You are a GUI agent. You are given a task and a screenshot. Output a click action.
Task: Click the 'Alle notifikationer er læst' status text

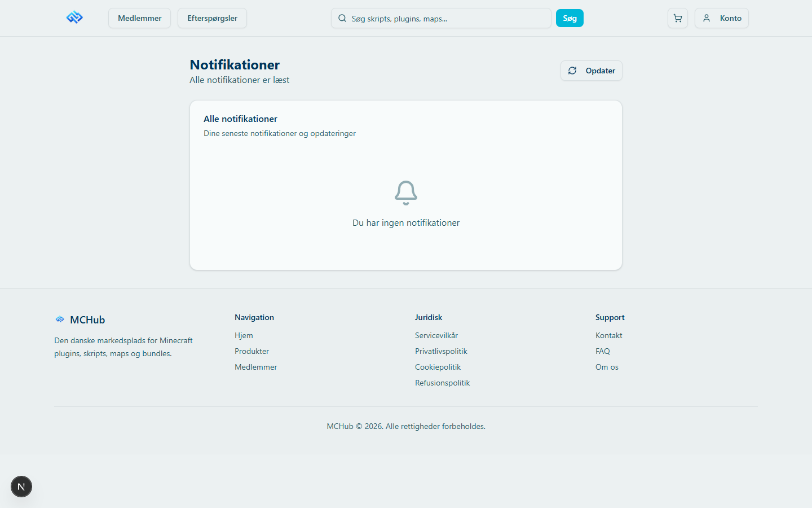pyautogui.click(x=239, y=80)
